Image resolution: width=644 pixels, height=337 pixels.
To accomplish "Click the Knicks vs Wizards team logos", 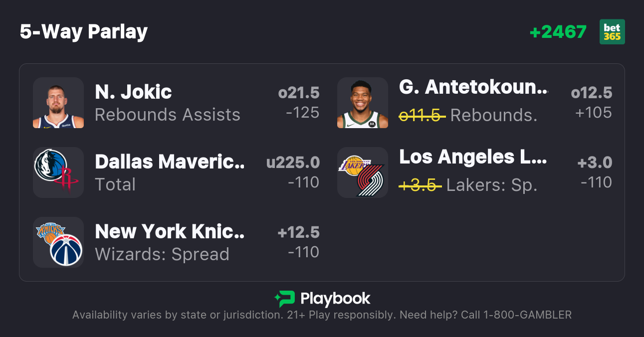I will (58, 242).
